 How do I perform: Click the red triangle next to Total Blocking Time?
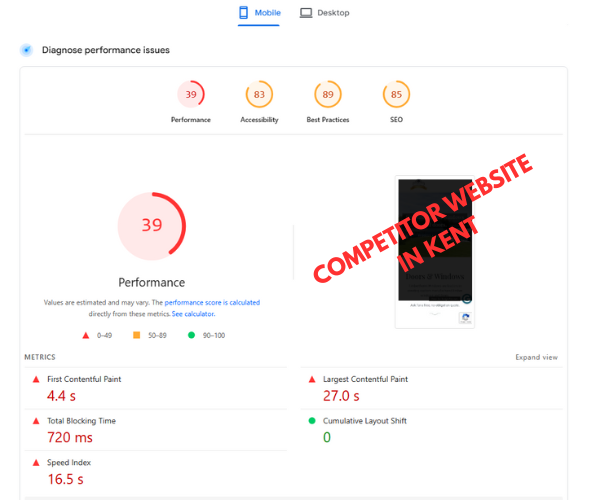(x=36, y=421)
